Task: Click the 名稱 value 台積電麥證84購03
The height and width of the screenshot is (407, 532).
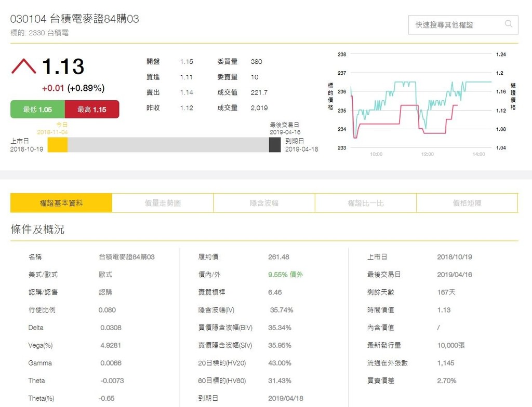Action: coord(127,257)
